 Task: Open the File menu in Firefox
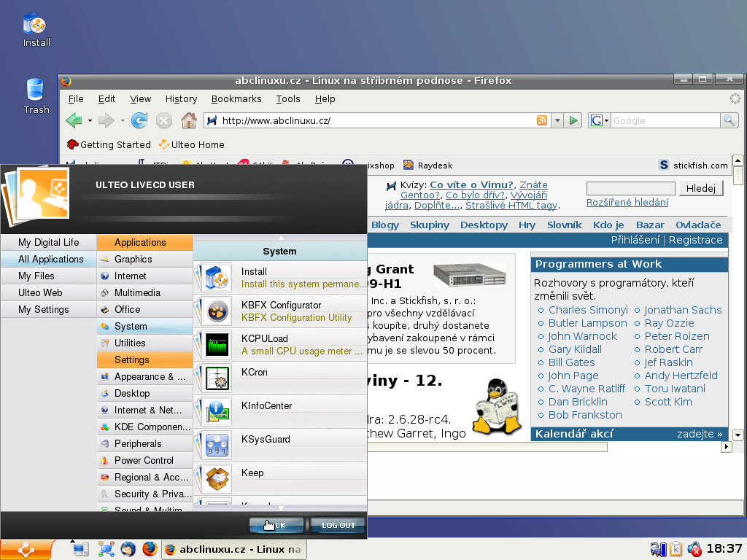point(76,99)
